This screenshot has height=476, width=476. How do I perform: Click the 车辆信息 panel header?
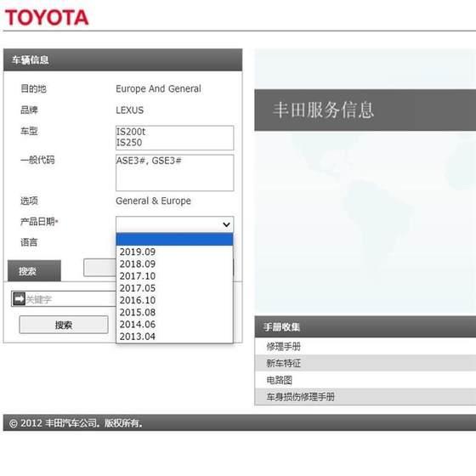pos(122,59)
